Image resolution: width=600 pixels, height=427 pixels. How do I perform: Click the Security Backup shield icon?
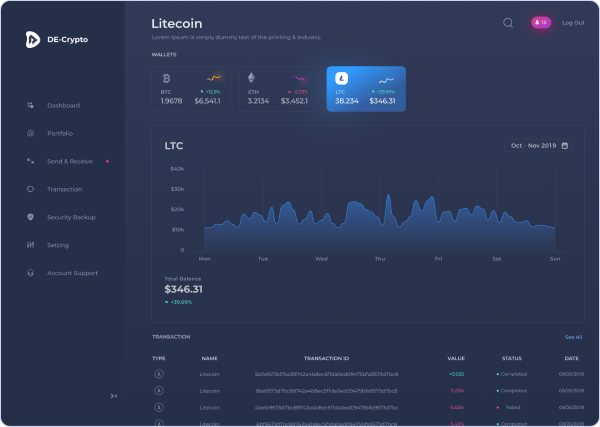(31, 217)
